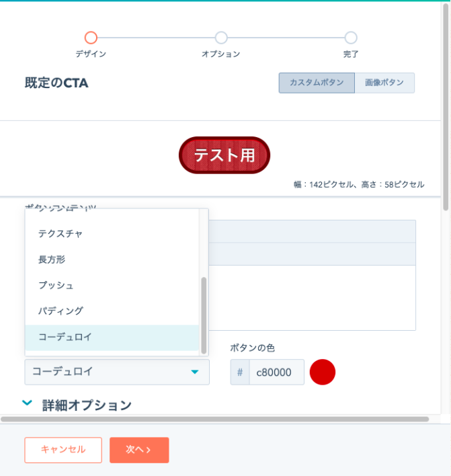The image size is (451, 476).
Task: Click the horizontal scrollbar at bottom
Action: pyautogui.click(x=215, y=419)
